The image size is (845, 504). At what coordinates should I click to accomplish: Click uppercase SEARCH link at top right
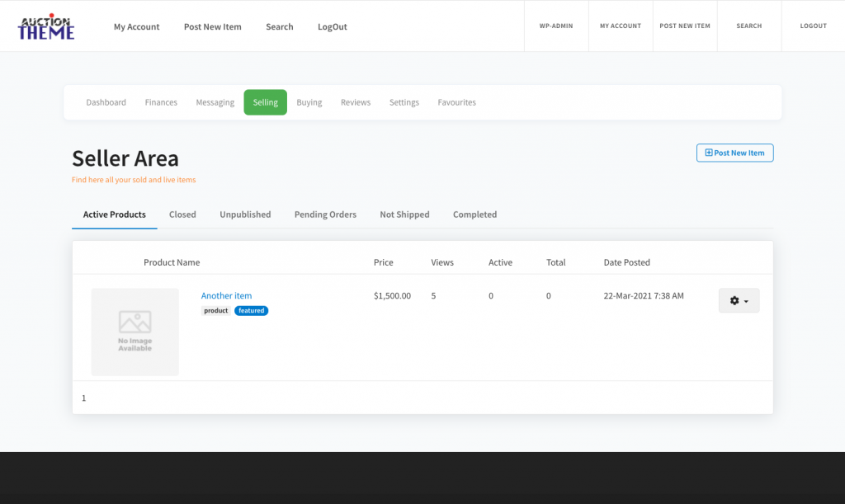[x=749, y=26]
